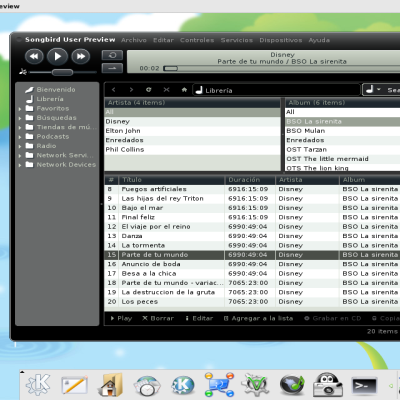Select Librería in the sidebar
400x400 pixels.
50,99
